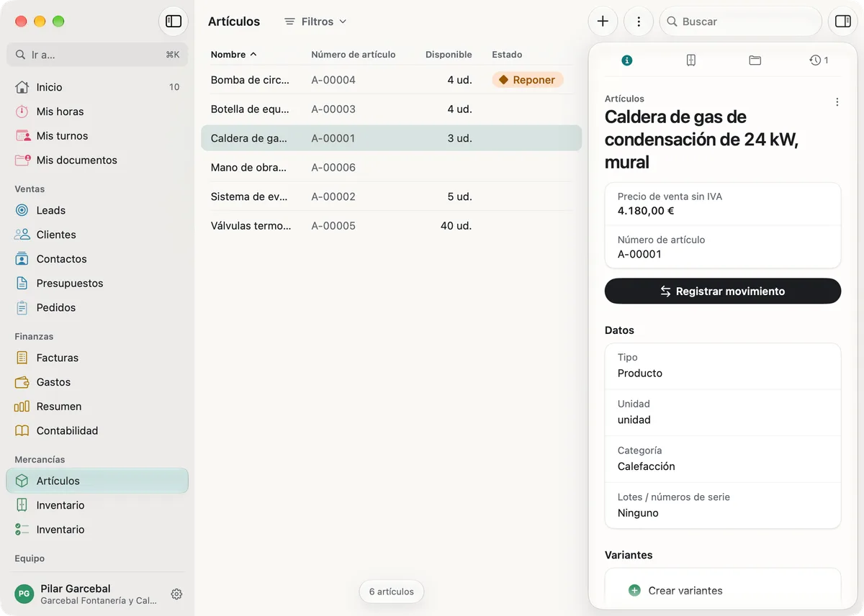Click Lotes / números de serie field

click(x=723, y=505)
